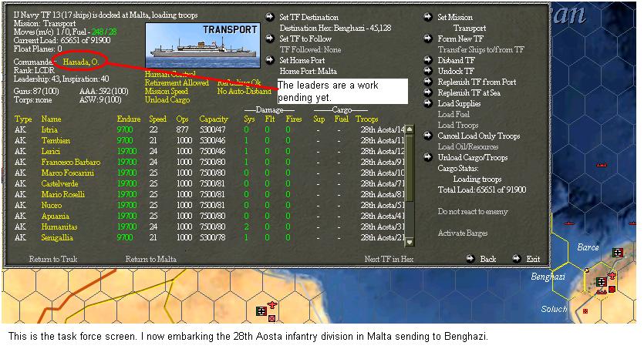Click the Disband TF option
This screenshot has width=644, height=349.
(456, 60)
